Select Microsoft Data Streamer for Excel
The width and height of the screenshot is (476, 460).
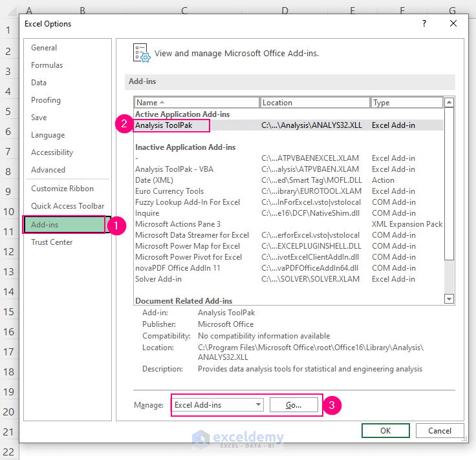(192, 235)
